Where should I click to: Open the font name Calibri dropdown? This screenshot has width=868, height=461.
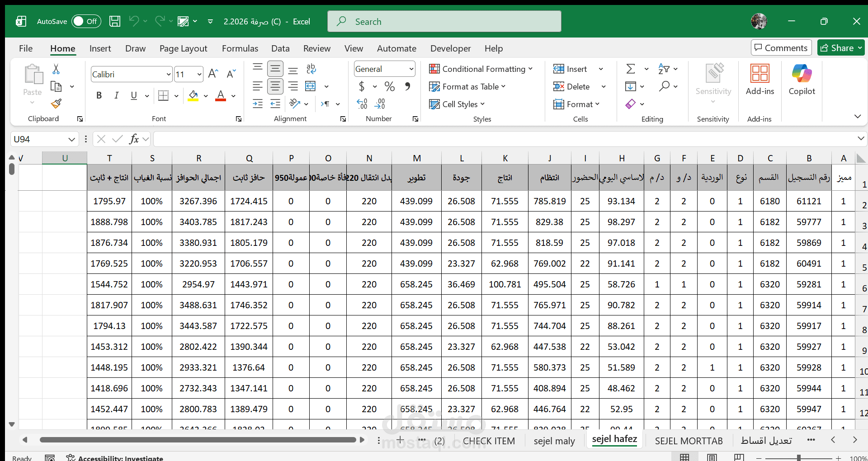point(168,75)
